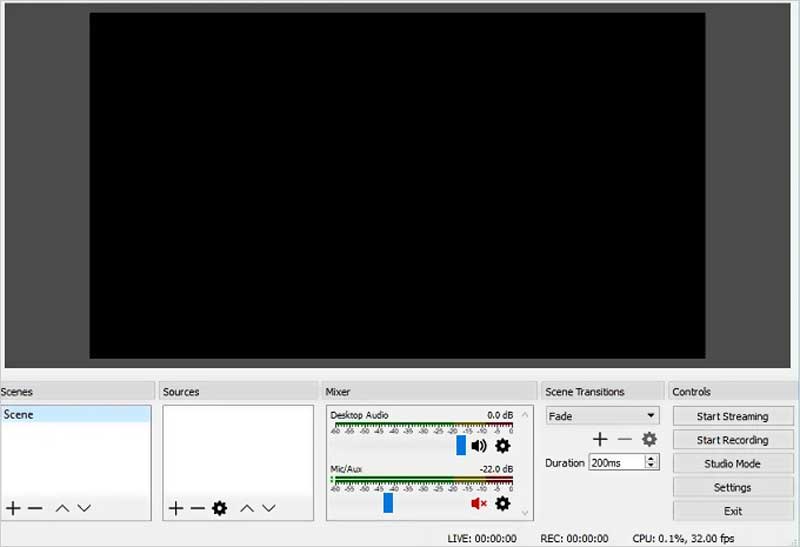This screenshot has height=547, width=800.
Task: Add a new source with plus icon
Action: pyautogui.click(x=176, y=508)
